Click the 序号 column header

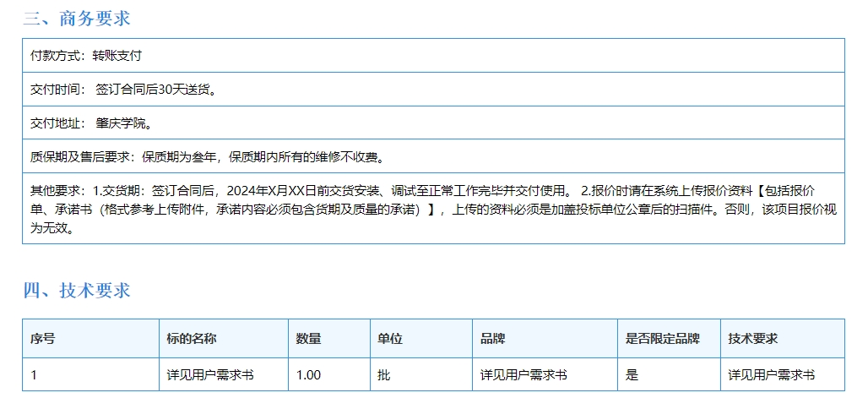(x=43, y=339)
